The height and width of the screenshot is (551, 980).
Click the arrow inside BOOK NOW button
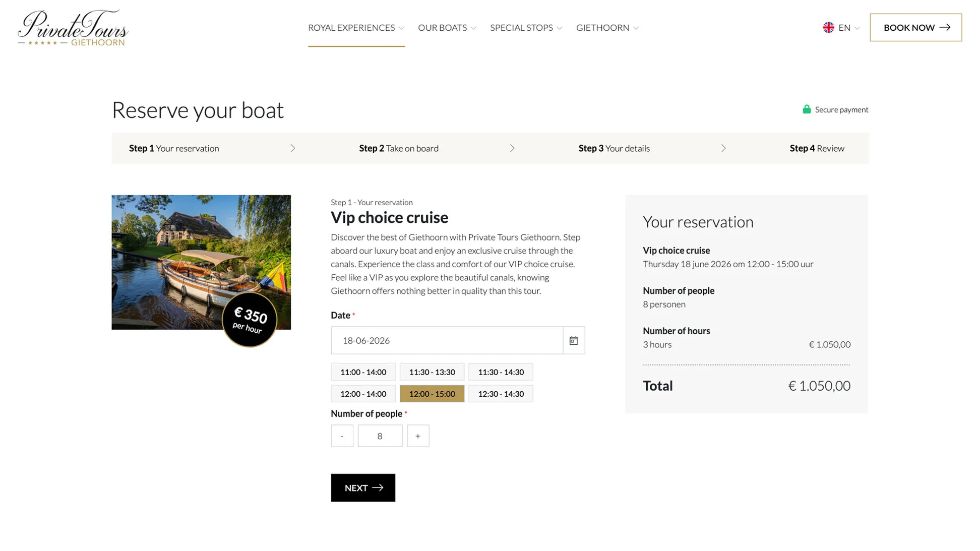[x=946, y=28]
